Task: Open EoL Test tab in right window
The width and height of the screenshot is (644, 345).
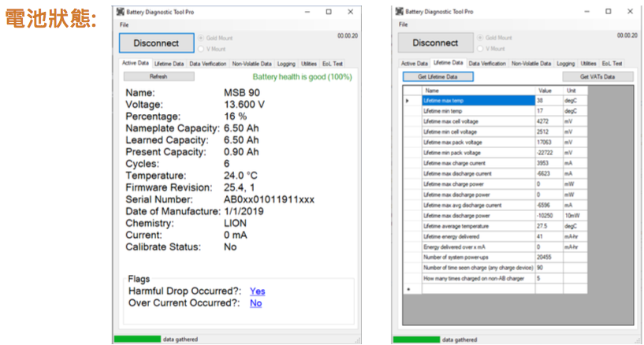Action: click(x=612, y=64)
